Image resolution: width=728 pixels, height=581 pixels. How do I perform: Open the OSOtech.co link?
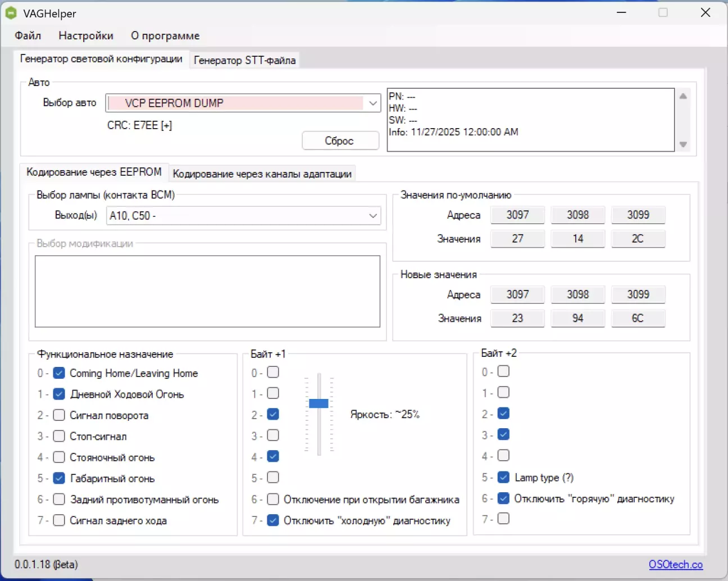point(675,564)
